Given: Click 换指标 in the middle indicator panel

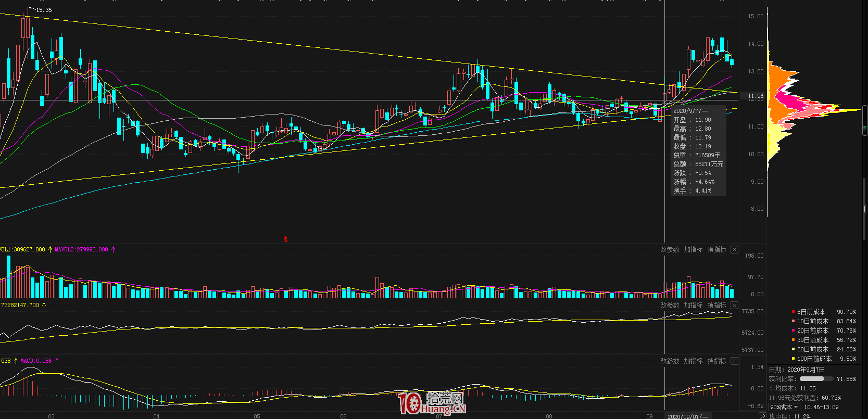Looking at the screenshot, I should coord(716,306).
